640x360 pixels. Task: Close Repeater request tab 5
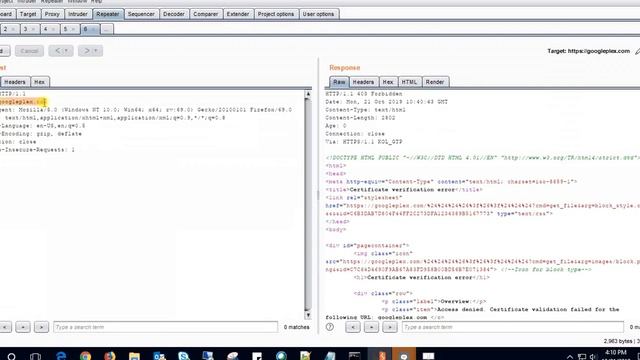pos(73,29)
